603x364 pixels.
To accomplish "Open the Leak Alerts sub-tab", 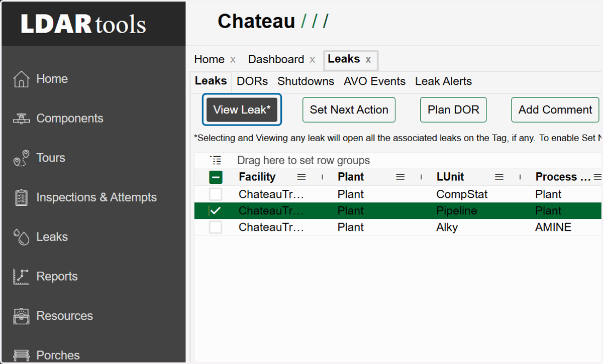I will coord(443,81).
